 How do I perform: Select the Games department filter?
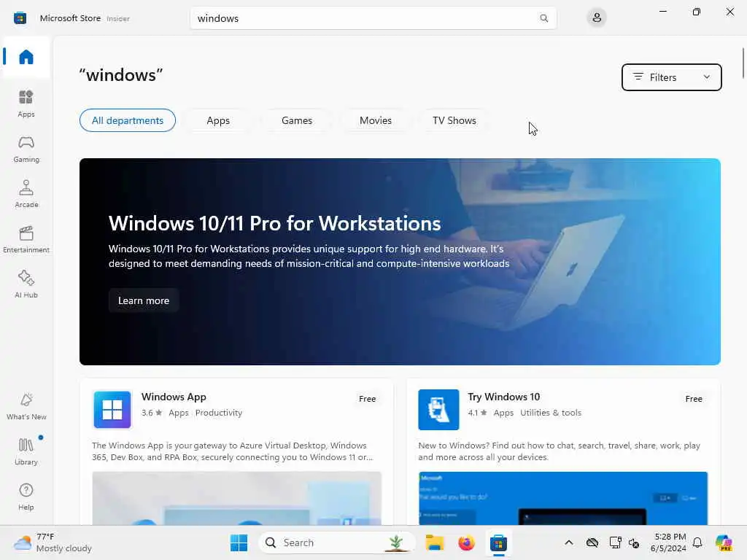point(297,120)
